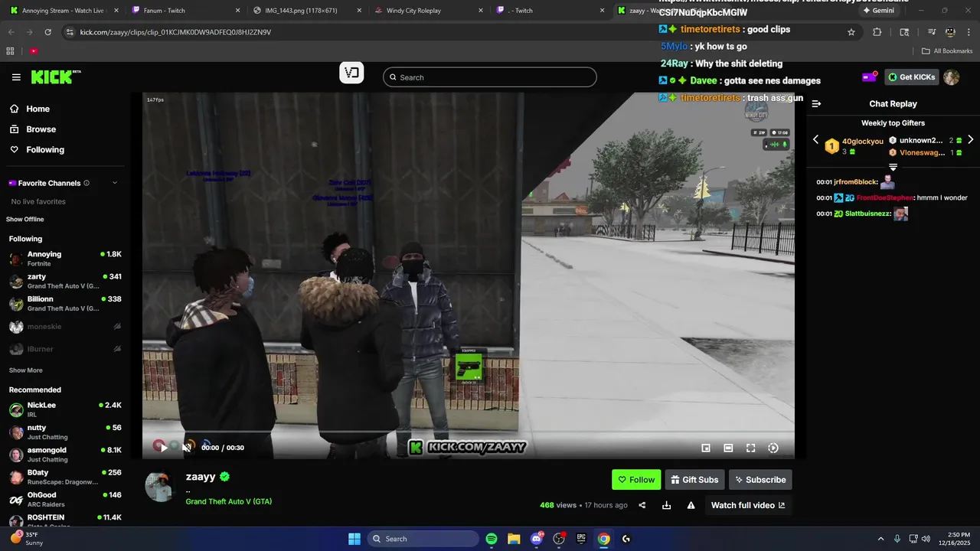Collapse the Chat Replay panel
980x551 pixels.
pos(816,103)
